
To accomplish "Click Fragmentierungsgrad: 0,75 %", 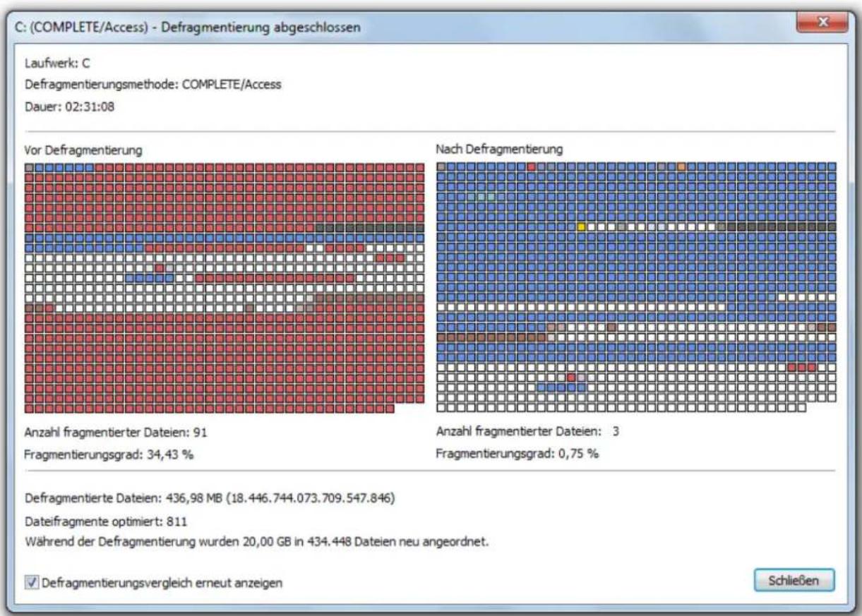I will (517, 453).
